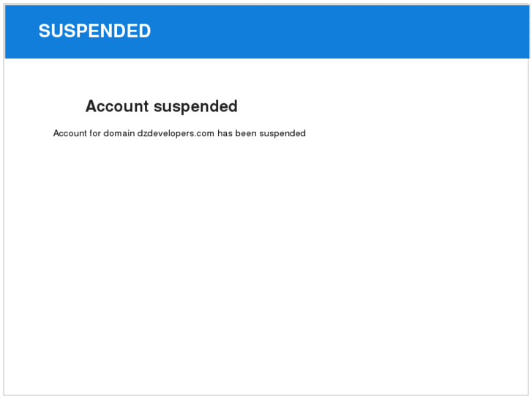Click the first word Account in the message line

[70, 133]
